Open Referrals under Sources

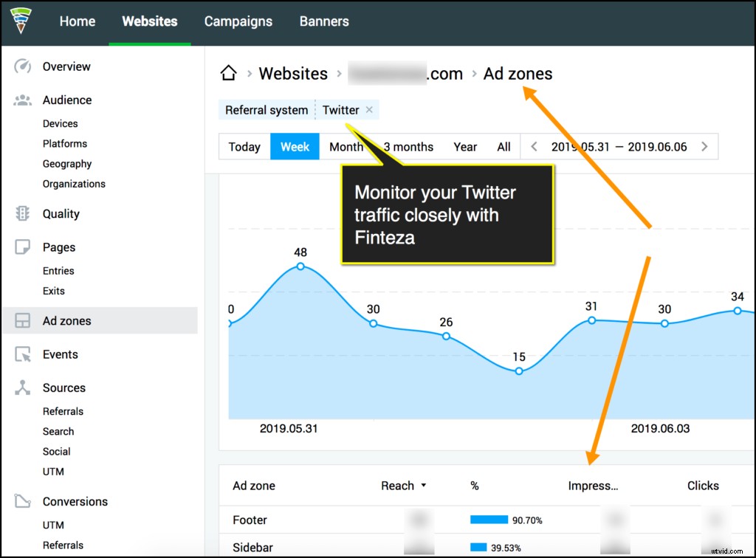pyautogui.click(x=63, y=411)
